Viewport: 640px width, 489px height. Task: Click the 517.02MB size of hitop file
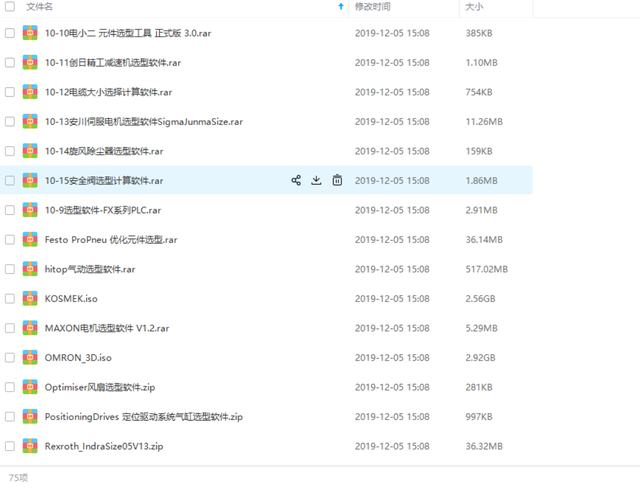click(x=487, y=269)
